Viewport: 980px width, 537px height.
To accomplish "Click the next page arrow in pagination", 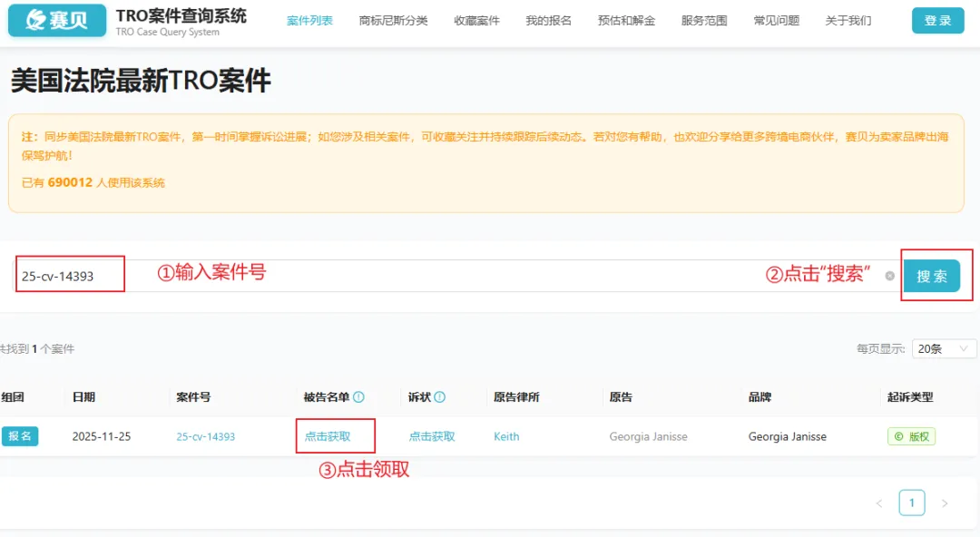I will 945,502.
